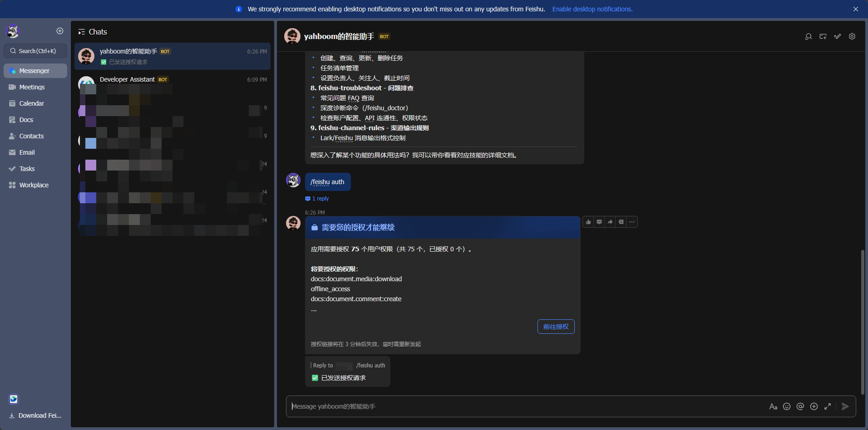The height and width of the screenshot is (430, 868).
Task: Click the chat pane vertical scrollbar
Action: pos(863,322)
